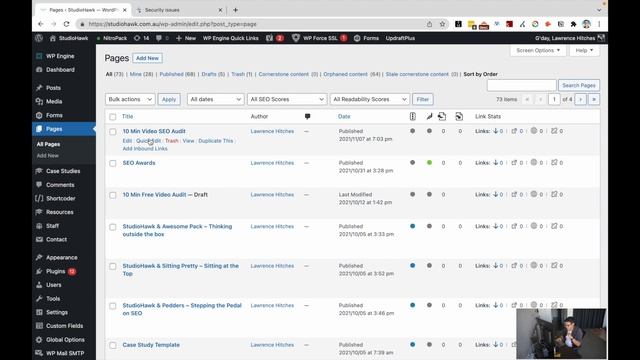640x360 pixels.
Task: Select the SEO Awards page checkbox
Action: [113, 163]
